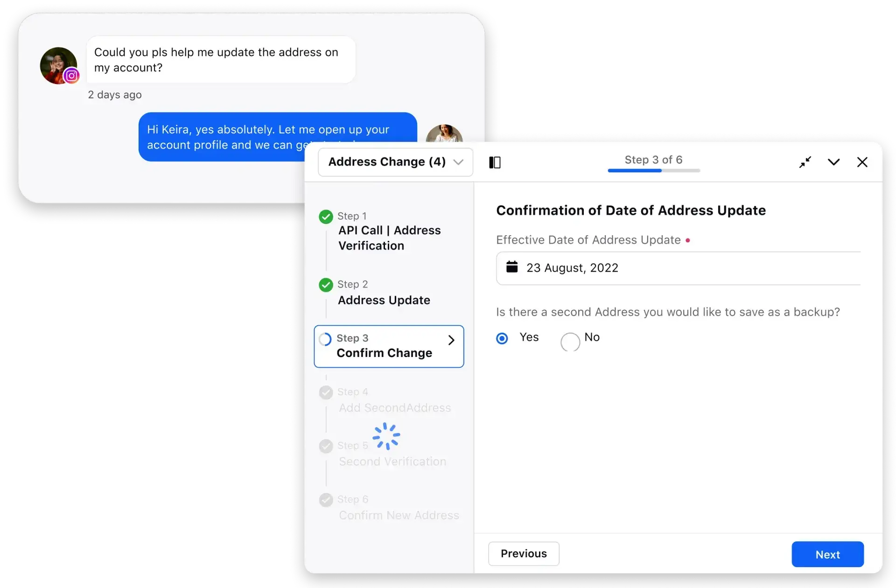Click the Step 3 progress circle icon
The image size is (896, 588).
click(x=325, y=339)
